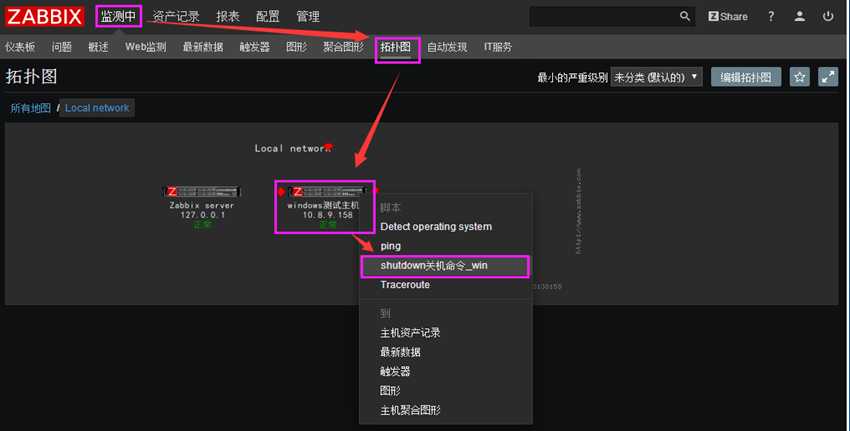Screen dimensions: 850x431
Task: Open Local network breadcrumb link
Action: pyautogui.click(x=97, y=108)
